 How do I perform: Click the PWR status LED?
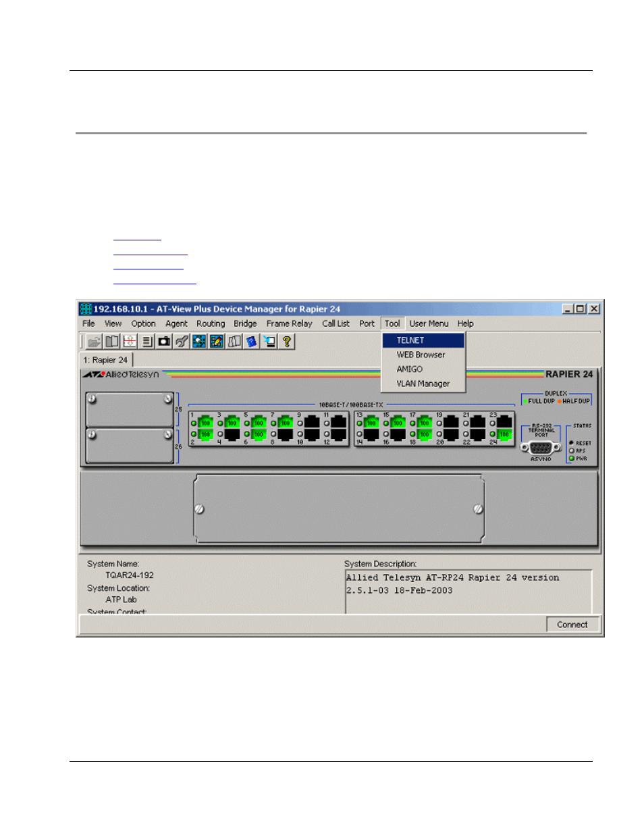tap(572, 459)
